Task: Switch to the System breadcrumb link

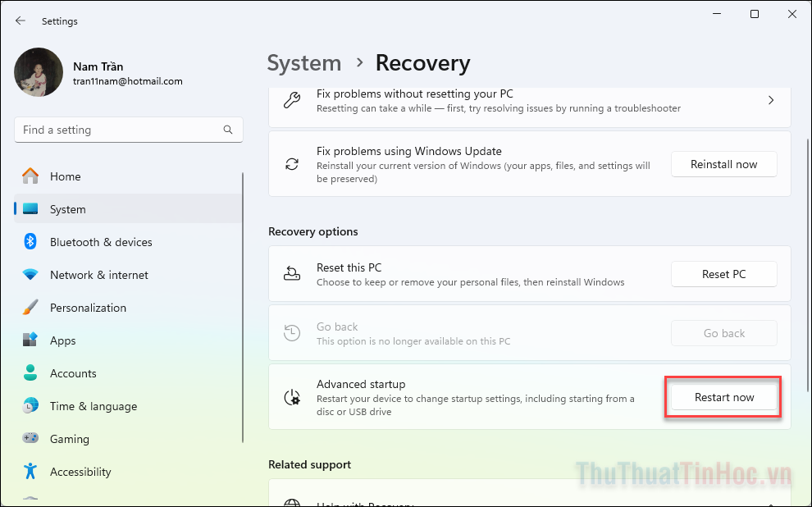Action: coord(304,62)
